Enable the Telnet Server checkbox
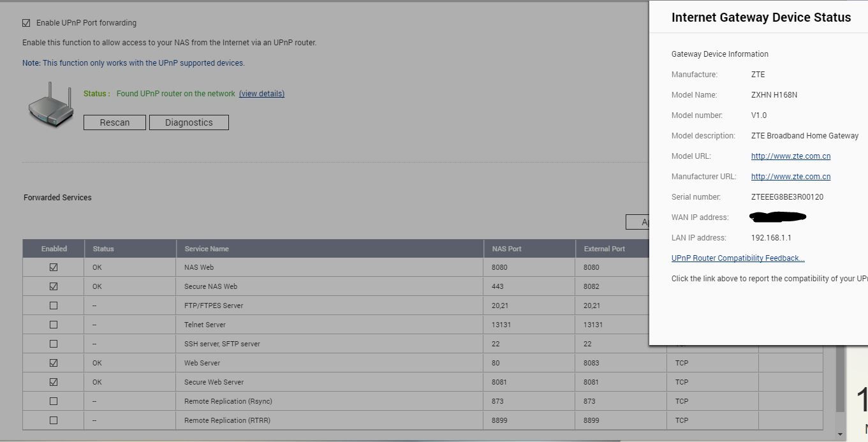This screenshot has height=442, width=868. click(54, 325)
